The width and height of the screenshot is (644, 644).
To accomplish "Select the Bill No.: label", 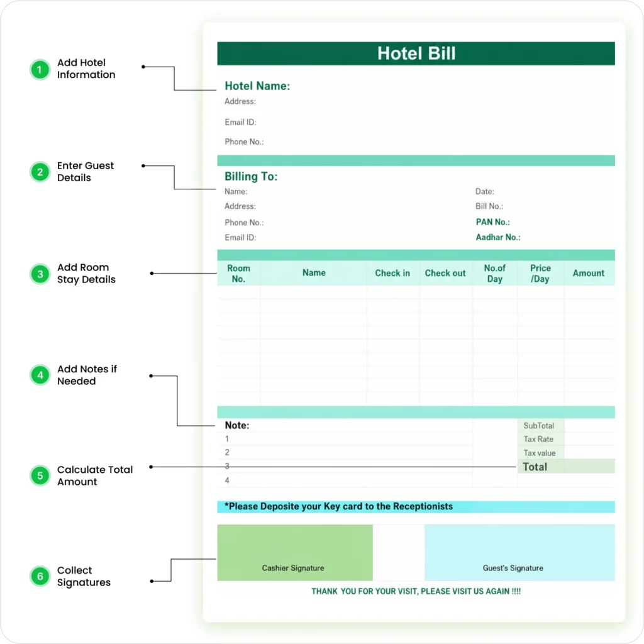I will [x=489, y=206].
